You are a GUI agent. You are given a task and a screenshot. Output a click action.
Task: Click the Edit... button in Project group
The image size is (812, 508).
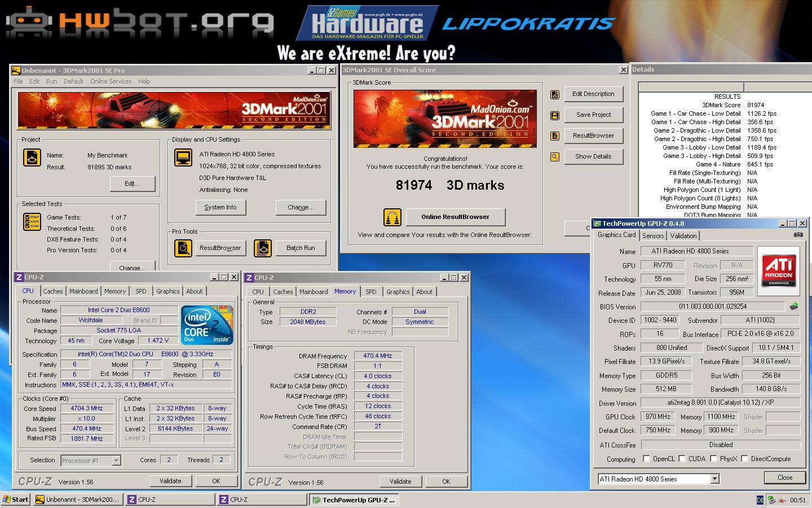(132, 183)
